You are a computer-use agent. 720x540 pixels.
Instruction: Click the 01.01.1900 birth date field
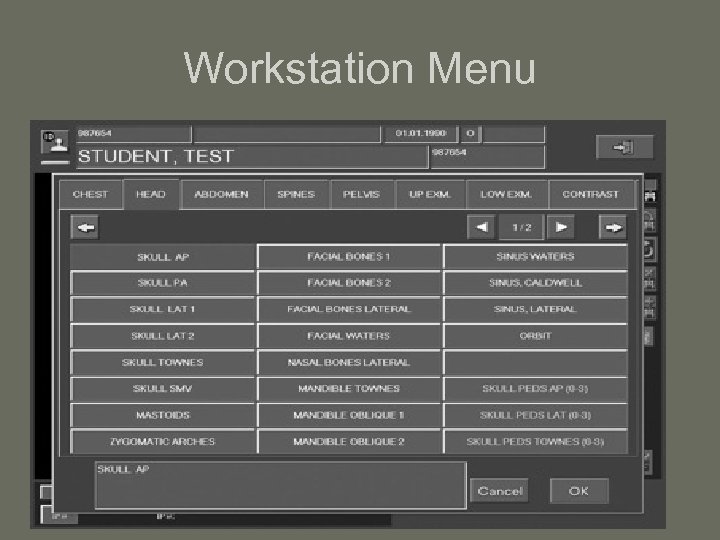pos(421,134)
